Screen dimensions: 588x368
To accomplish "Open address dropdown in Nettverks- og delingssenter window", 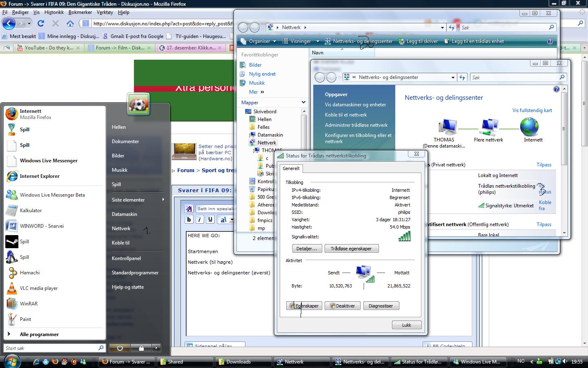I will [453, 77].
